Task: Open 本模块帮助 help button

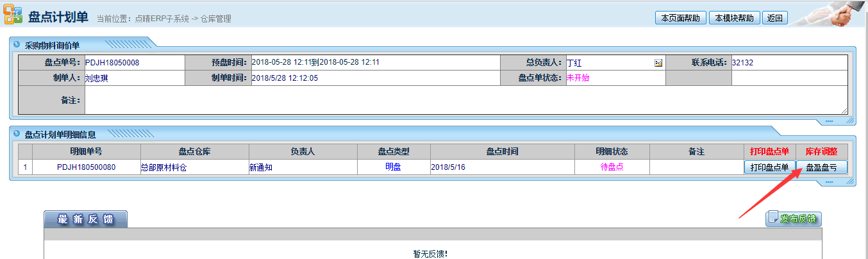Action: 734,18
